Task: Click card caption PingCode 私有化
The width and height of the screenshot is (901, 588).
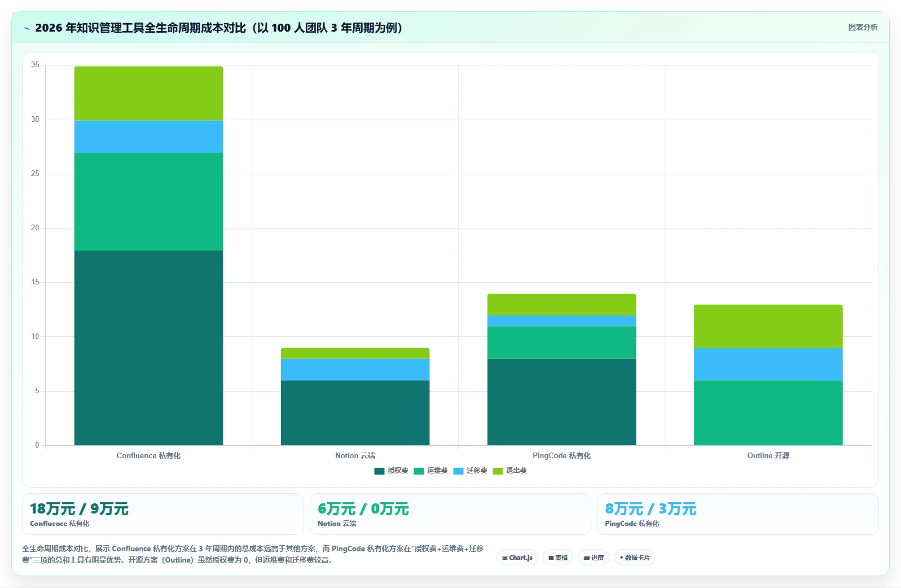Action: [632, 524]
